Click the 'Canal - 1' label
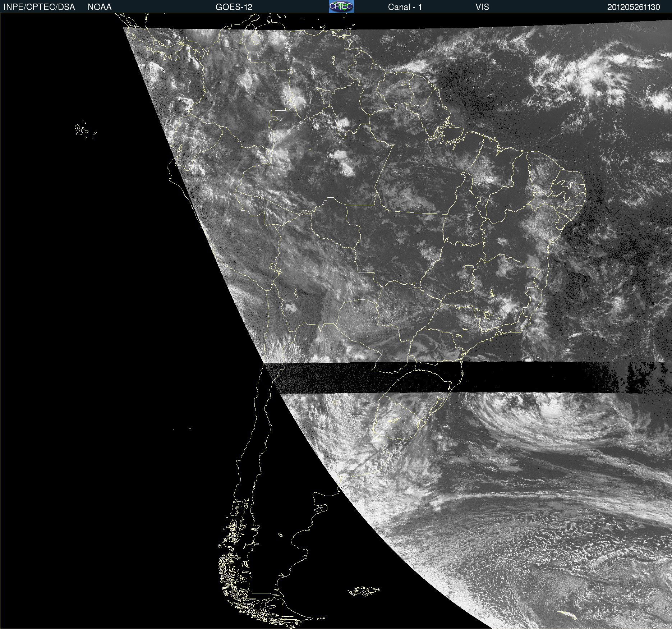Viewport: 672px width, 629px height. 405,7
